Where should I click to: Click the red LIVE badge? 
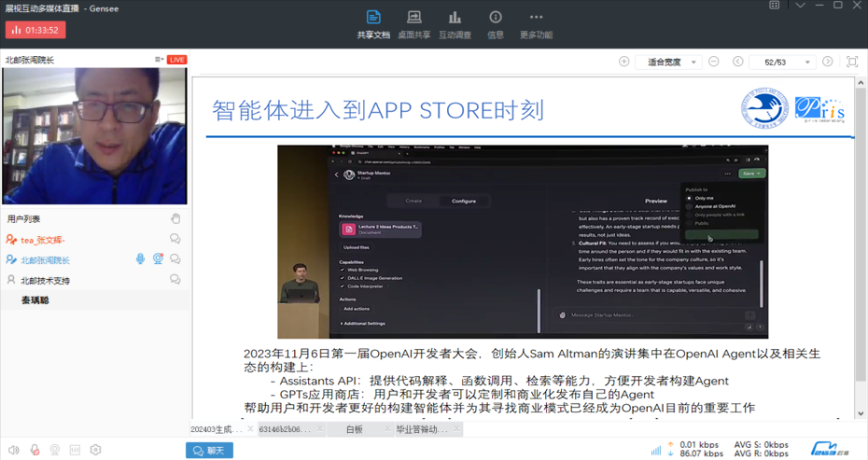click(x=177, y=60)
